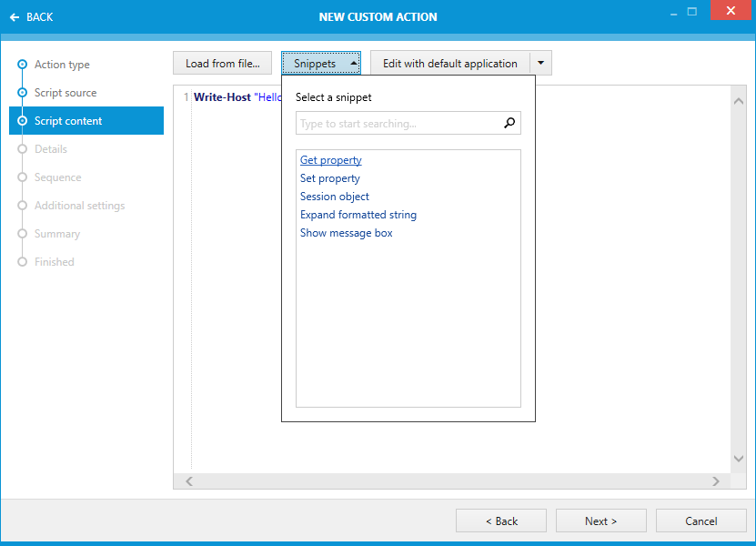Image resolution: width=756 pixels, height=546 pixels.
Task: Select the Script content step
Action: (68, 121)
